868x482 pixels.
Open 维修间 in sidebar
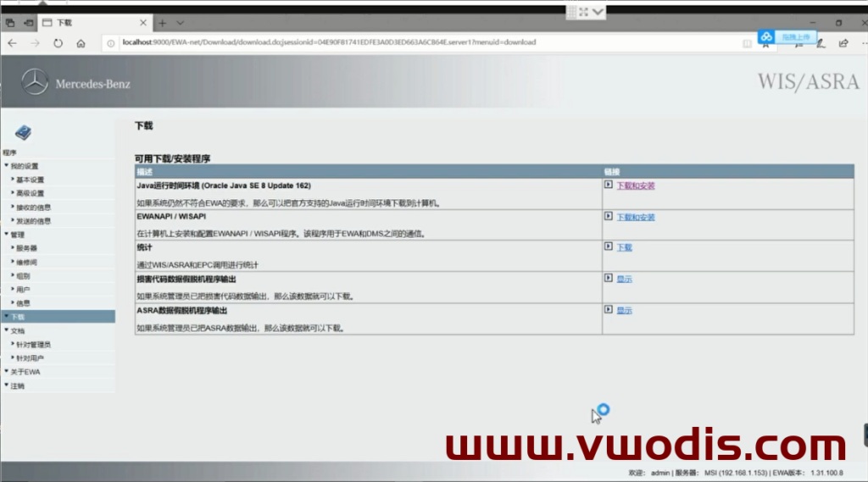25,263
